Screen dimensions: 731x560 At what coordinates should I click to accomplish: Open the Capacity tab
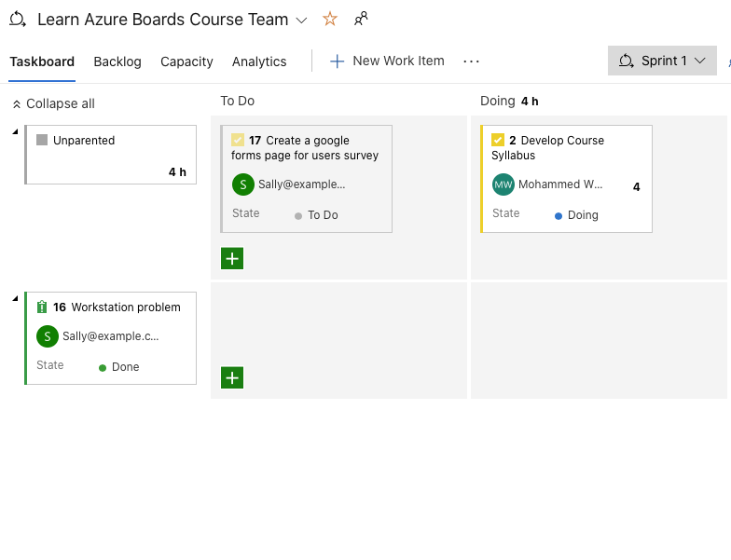[x=186, y=61]
